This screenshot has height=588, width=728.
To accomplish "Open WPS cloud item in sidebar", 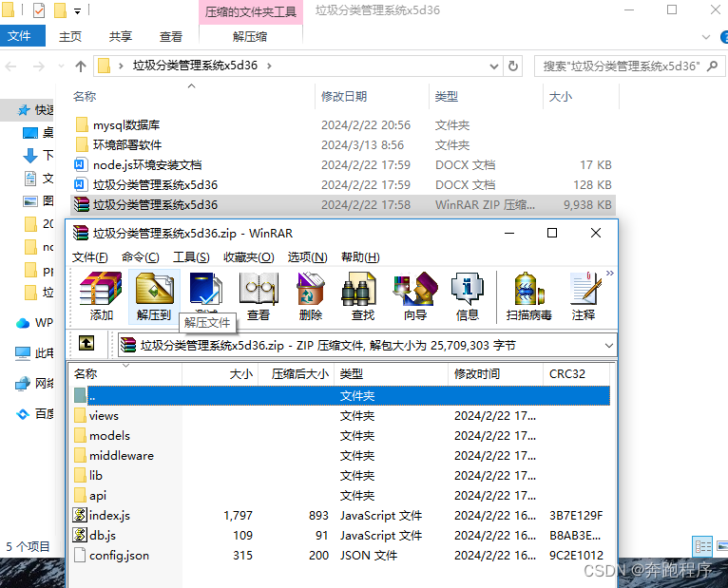I will click(x=35, y=323).
